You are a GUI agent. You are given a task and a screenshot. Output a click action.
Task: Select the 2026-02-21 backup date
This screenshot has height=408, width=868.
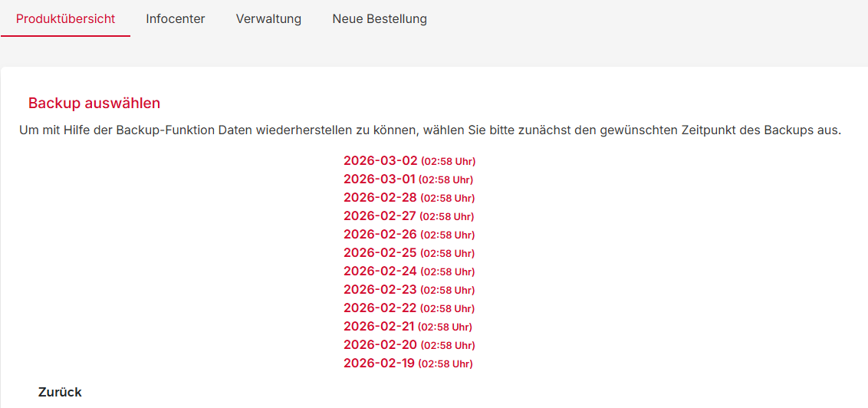pyautogui.click(x=379, y=327)
